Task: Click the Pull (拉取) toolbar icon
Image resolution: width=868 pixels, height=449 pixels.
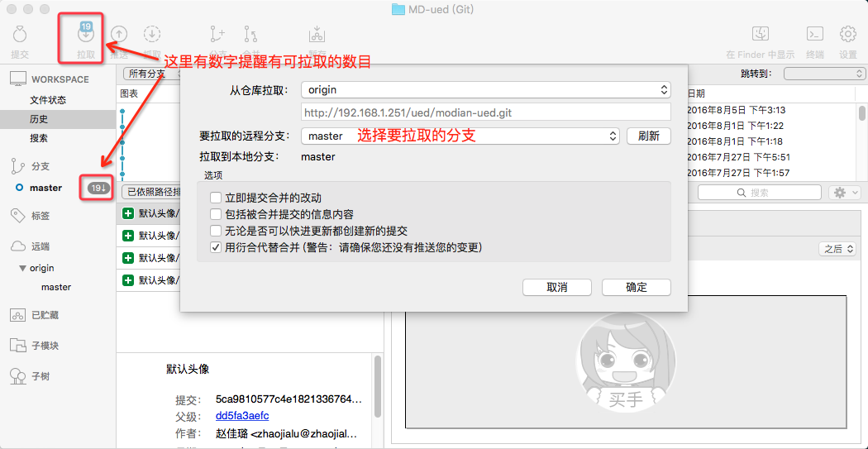Action: pyautogui.click(x=86, y=33)
